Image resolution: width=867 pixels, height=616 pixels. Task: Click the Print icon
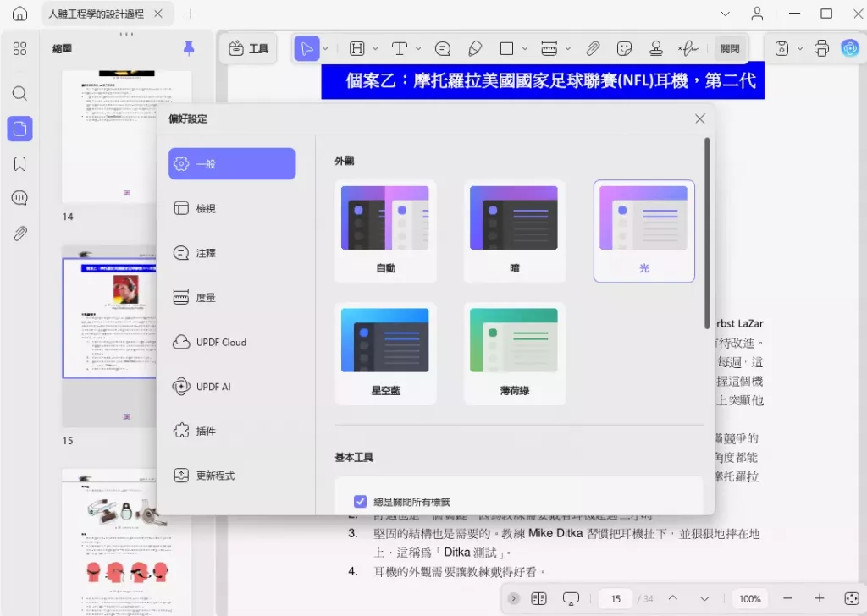click(821, 48)
